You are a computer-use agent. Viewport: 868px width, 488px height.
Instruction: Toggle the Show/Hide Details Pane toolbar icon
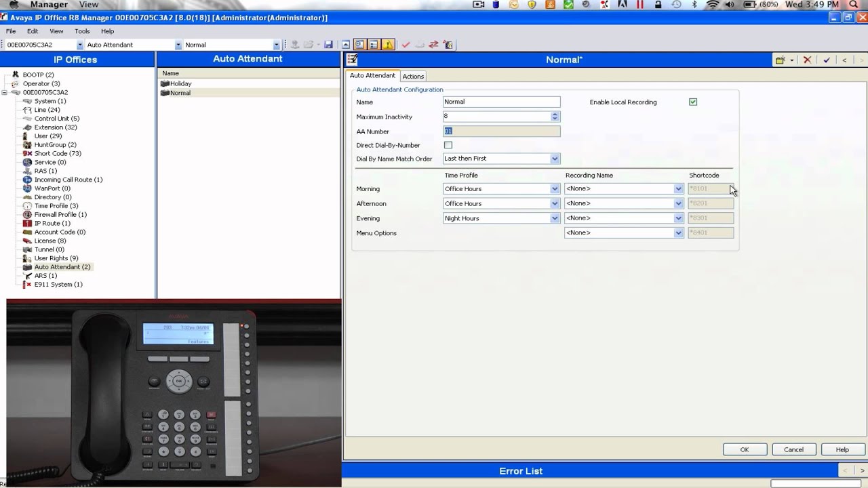point(374,45)
